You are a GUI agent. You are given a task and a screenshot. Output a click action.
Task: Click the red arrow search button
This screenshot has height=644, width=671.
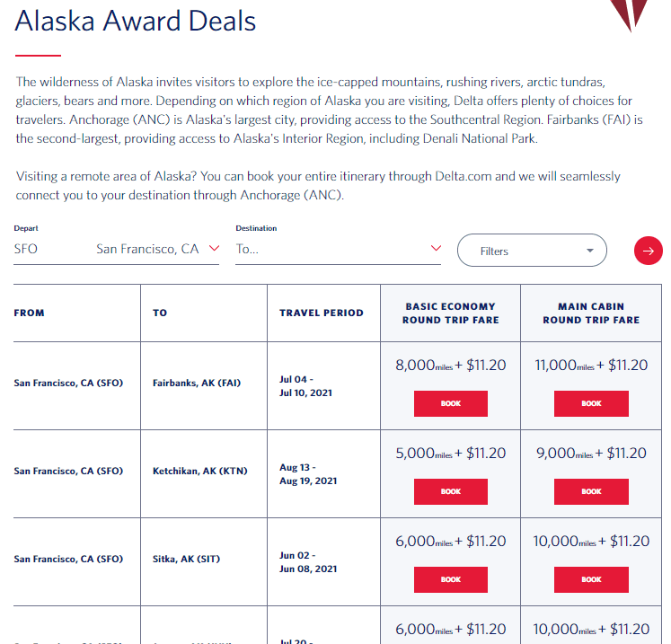point(648,251)
